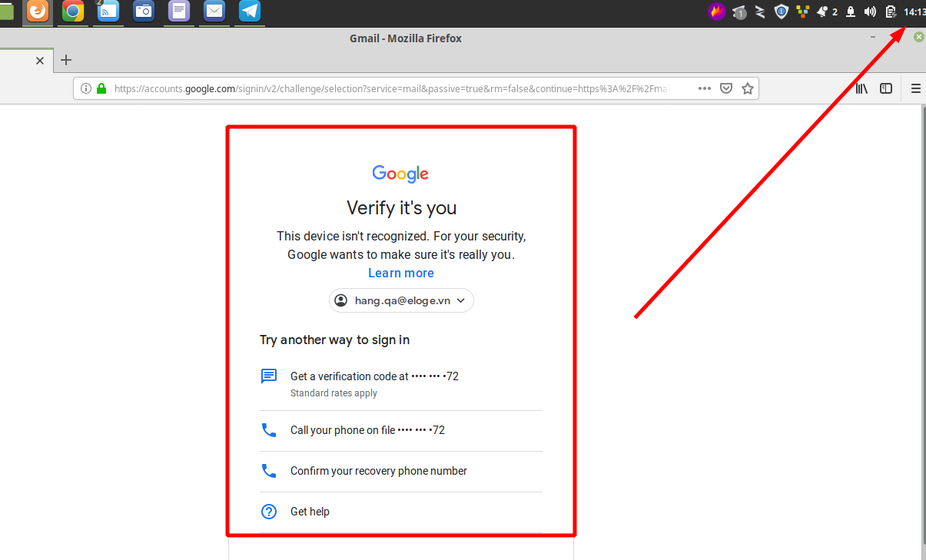Open the mail envelope app in taskbar
The height and width of the screenshot is (560, 926).
[214, 11]
